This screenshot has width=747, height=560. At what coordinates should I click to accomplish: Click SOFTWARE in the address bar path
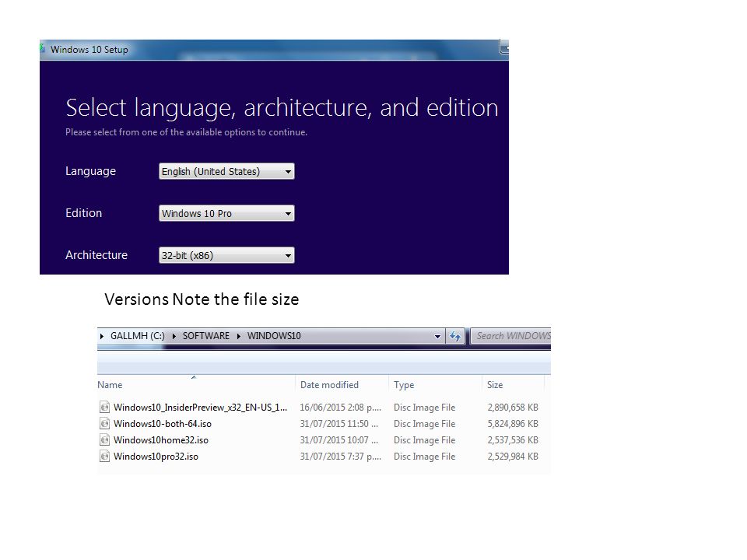pyautogui.click(x=205, y=336)
